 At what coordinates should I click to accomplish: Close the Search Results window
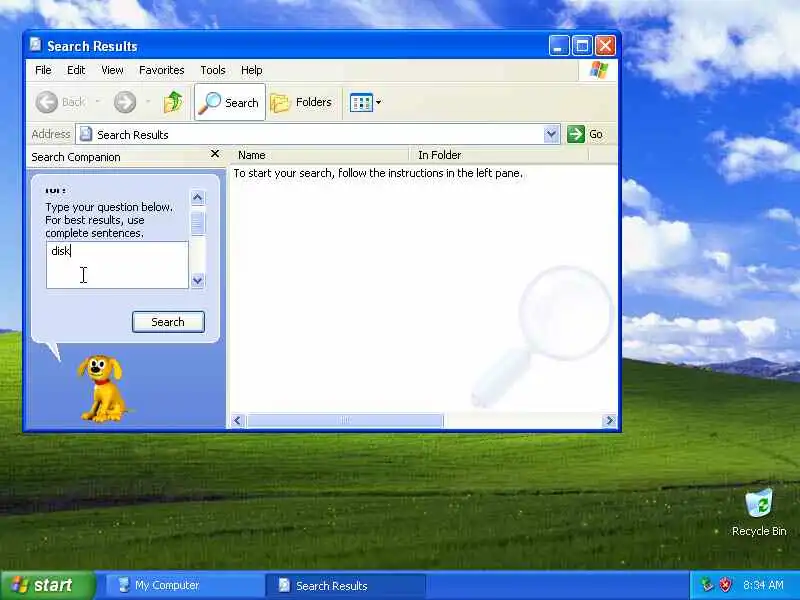click(606, 46)
